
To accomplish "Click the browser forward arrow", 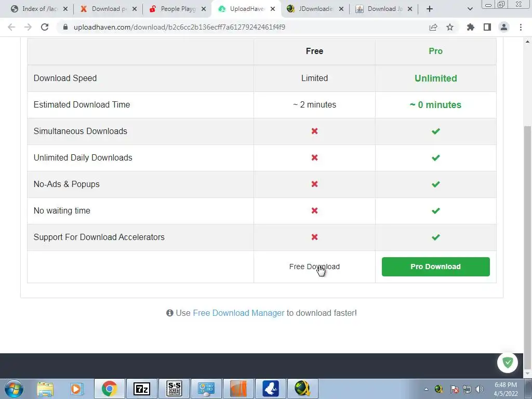I will click(x=28, y=27).
